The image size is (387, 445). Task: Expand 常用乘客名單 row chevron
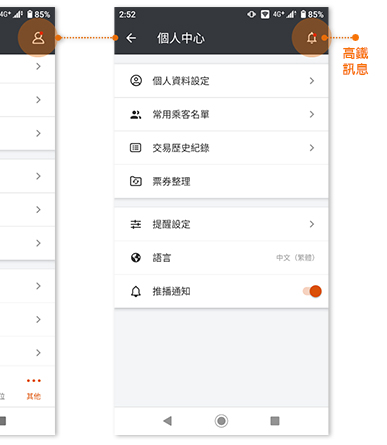tap(312, 114)
